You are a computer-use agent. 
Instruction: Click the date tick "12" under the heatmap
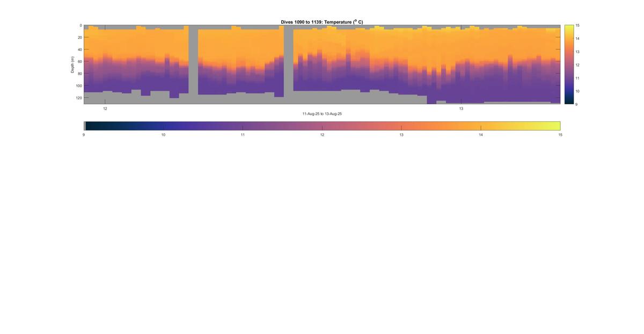coord(105,108)
